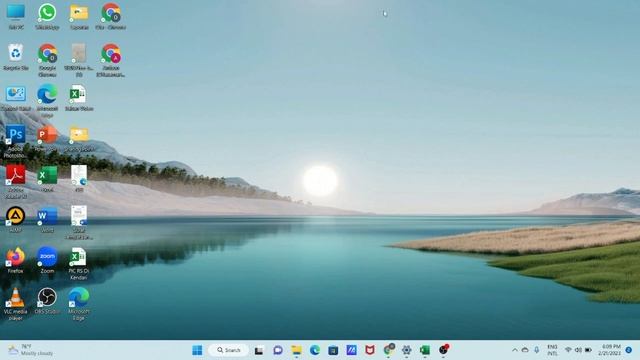Click the microphone tray icon
This screenshot has height=360, width=640.
coord(537,350)
